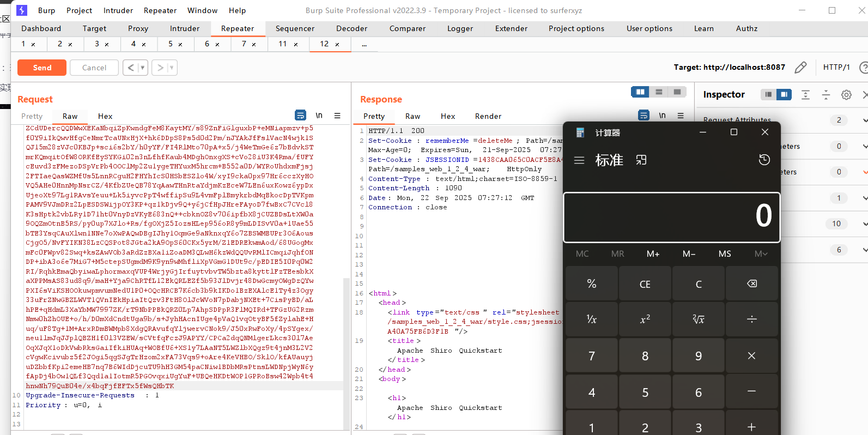Close Repeater tab 12
The width and height of the screenshot is (868, 435).
[x=337, y=44]
